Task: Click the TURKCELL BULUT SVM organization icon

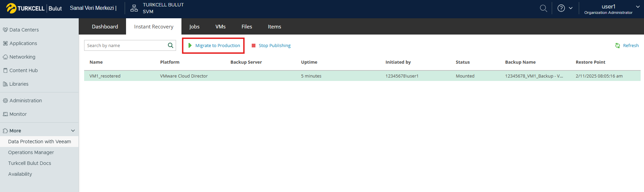Action: (x=134, y=8)
